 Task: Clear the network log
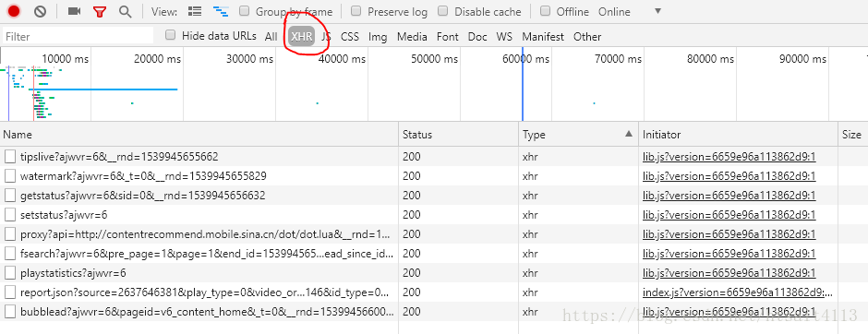40,11
